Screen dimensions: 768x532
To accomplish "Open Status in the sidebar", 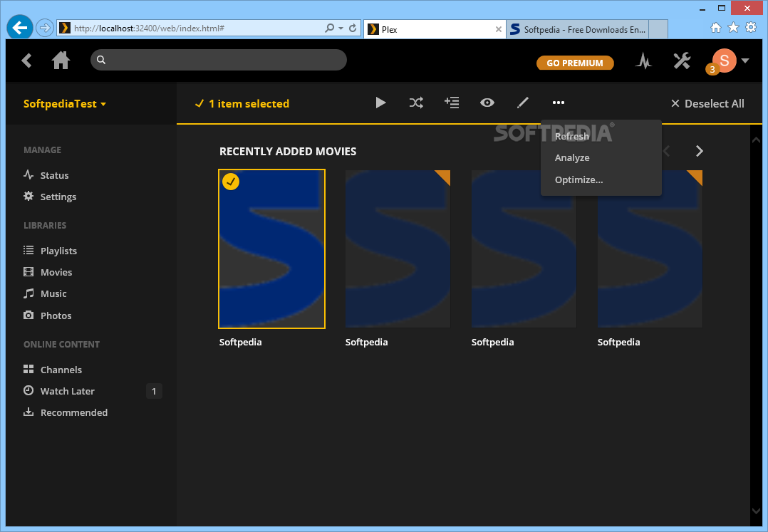I will pos(54,175).
